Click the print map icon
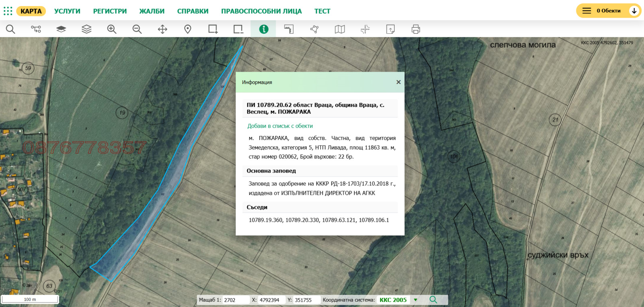The width and height of the screenshot is (644, 307). point(416,29)
